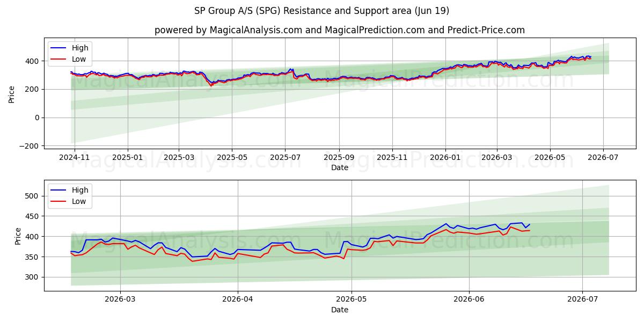Click the 'Date' x-axis title of the bottom chart
This screenshot has height=322, width=644.
click(340, 310)
